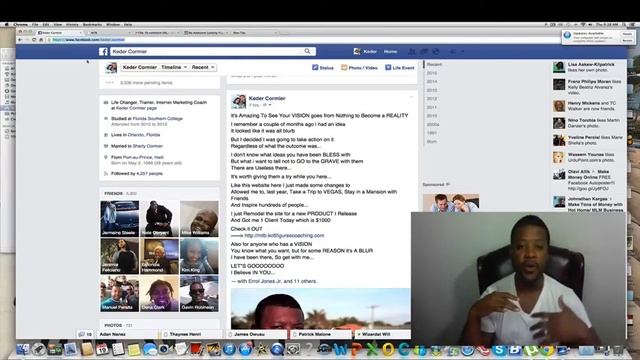Click the Florida Southern College link
640x360 pixels.
[158, 118]
